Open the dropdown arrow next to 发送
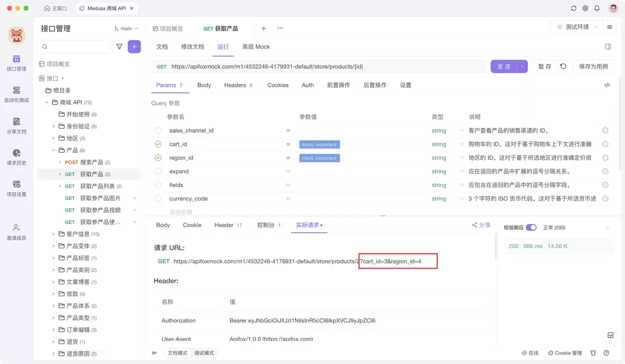 (x=522, y=66)
